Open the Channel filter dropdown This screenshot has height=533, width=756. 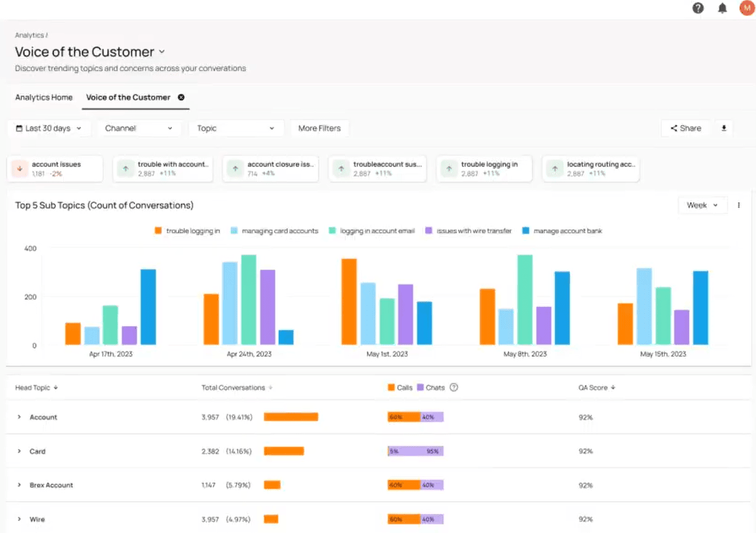pos(139,128)
